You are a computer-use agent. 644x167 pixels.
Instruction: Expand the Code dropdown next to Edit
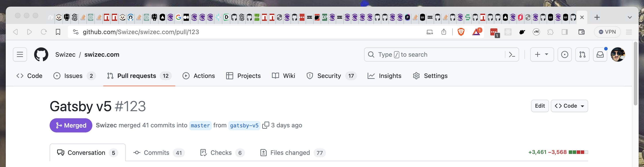569,106
